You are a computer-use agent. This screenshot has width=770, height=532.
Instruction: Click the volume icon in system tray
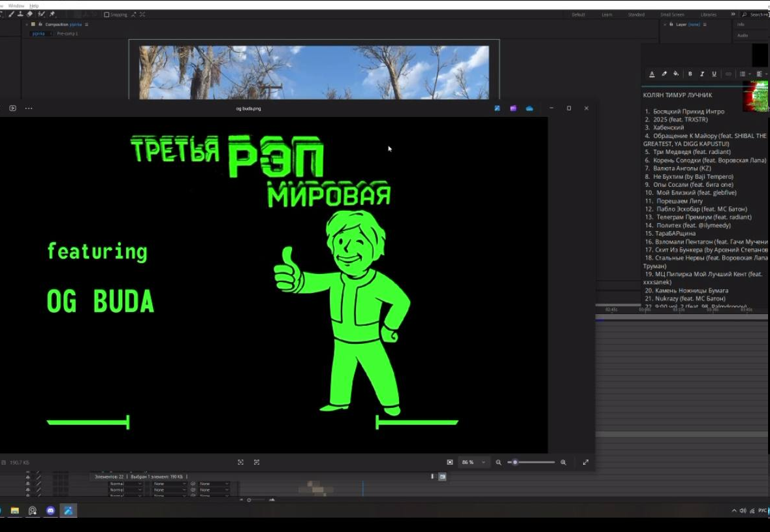pyautogui.click(x=743, y=511)
